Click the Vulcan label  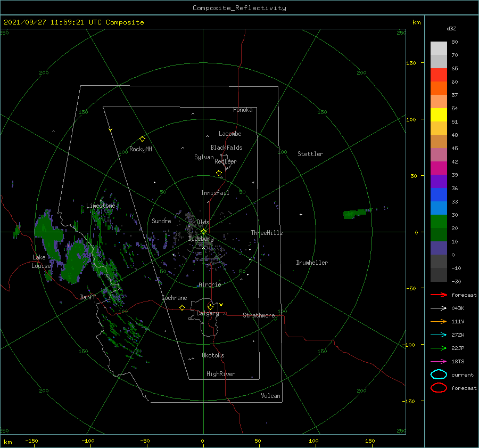tap(270, 396)
